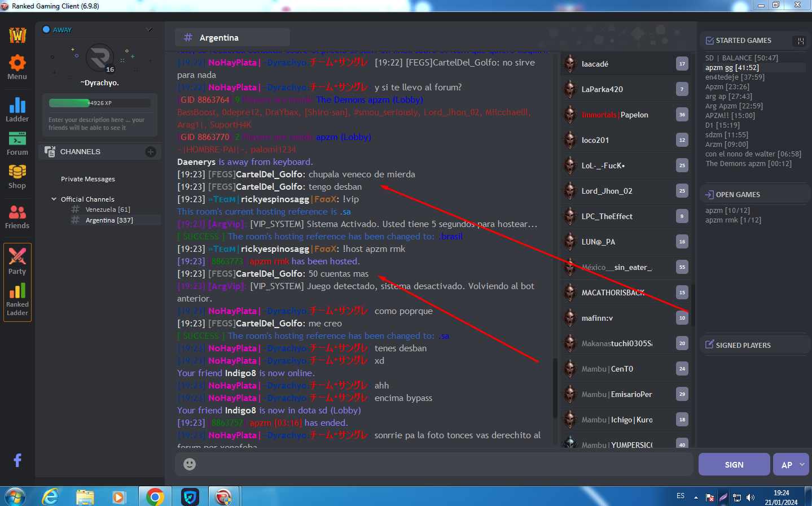The height and width of the screenshot is (506, 812).
Task: Select game 'The Demons apzm [00:12]'
Action: [748, 164]
